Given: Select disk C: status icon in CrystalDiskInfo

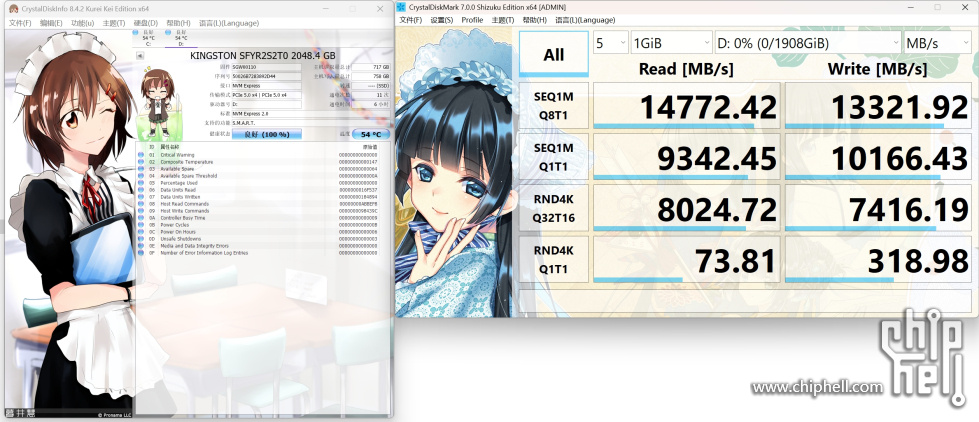Looking at the screenshot, I should tap(137, 31).
